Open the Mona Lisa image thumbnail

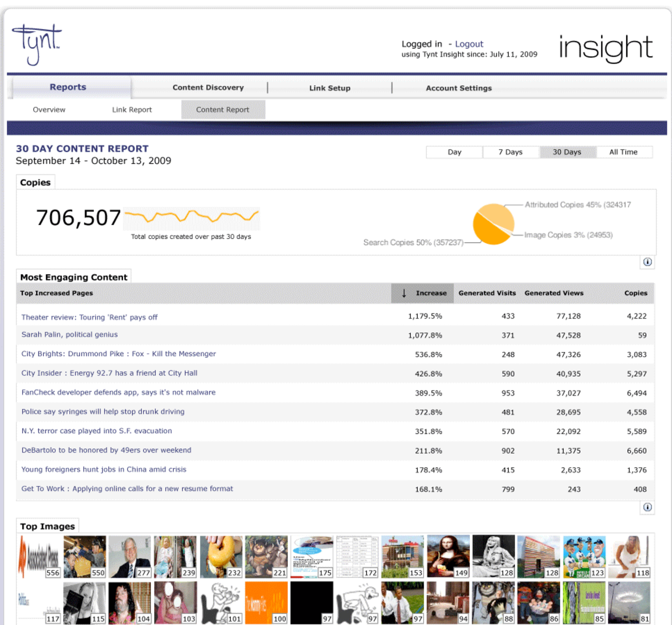[448, 556]
